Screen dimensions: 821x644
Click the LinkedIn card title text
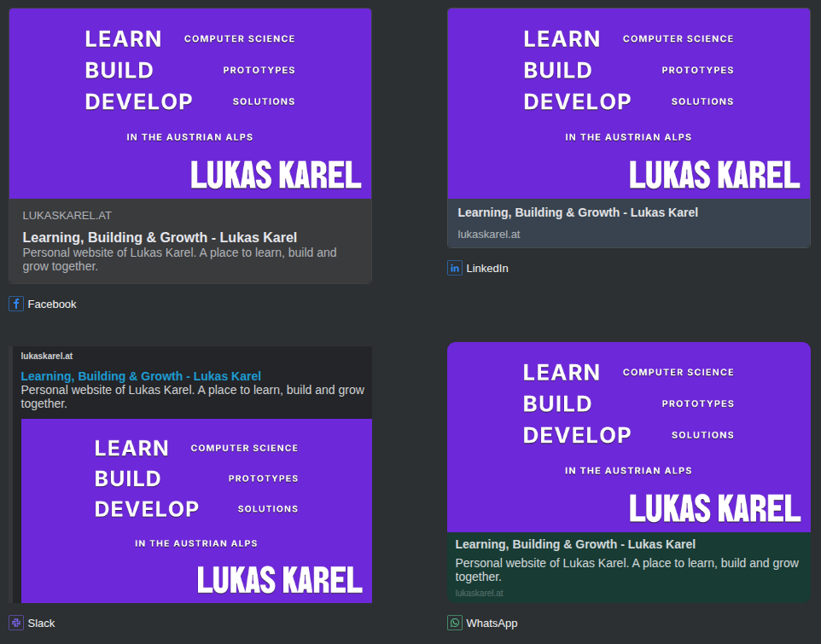(x=578, y=212)
